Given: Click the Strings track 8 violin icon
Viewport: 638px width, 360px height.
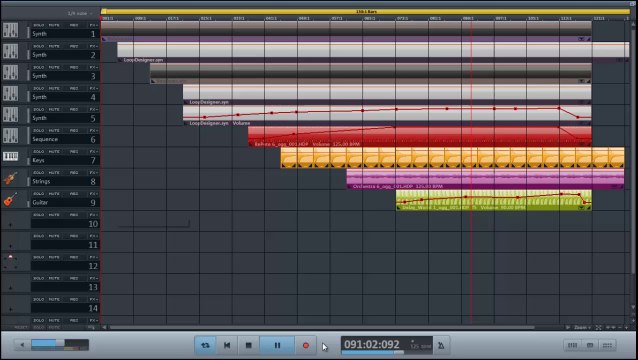Looking at the screenshot, I should 10,178.
